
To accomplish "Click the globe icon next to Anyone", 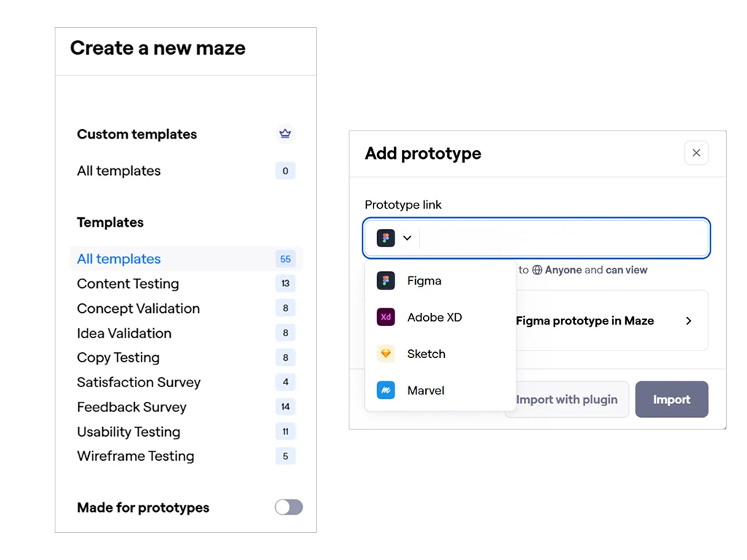I will point(537,270).
